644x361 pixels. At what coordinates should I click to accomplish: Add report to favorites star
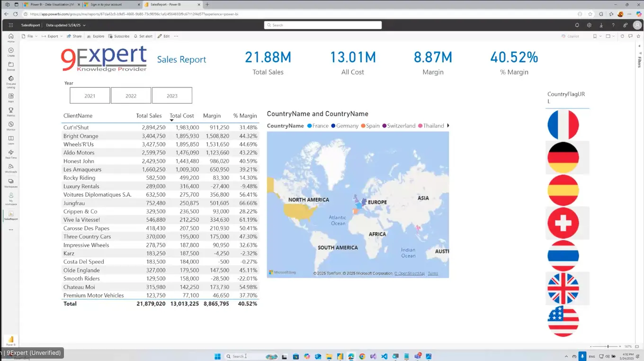point(638,36)
